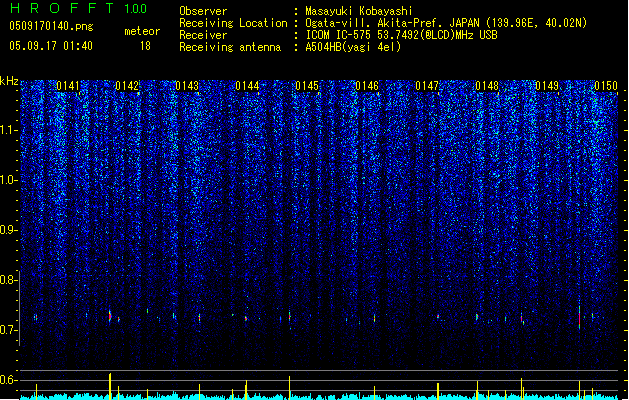Screen dimensions: 629x400
Task: Click the 0141 time marker
Action: click(x=68, y=86)
